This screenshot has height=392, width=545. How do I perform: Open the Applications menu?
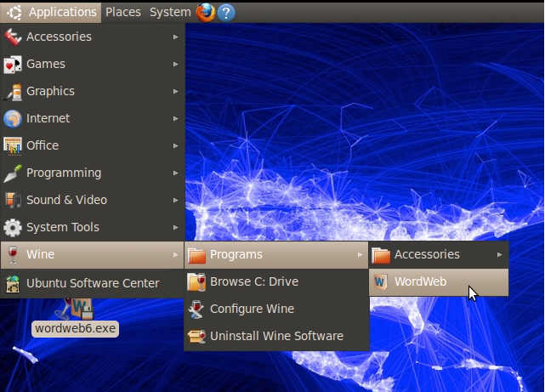coord(51,13)
